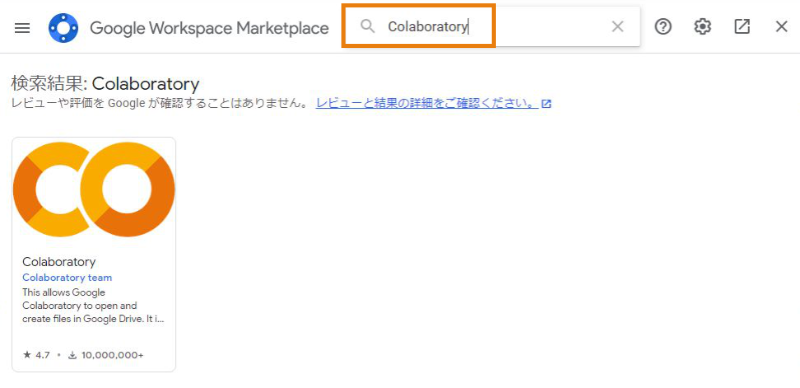Click the Colaboratory description text
The width and height of the screenshot is (800, 388).
tap(93, 306)
